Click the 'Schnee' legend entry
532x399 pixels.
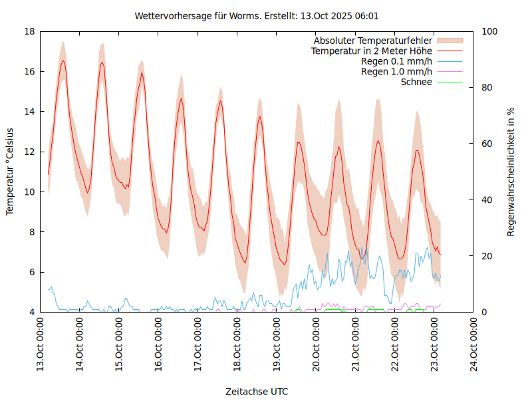point(416,82)
